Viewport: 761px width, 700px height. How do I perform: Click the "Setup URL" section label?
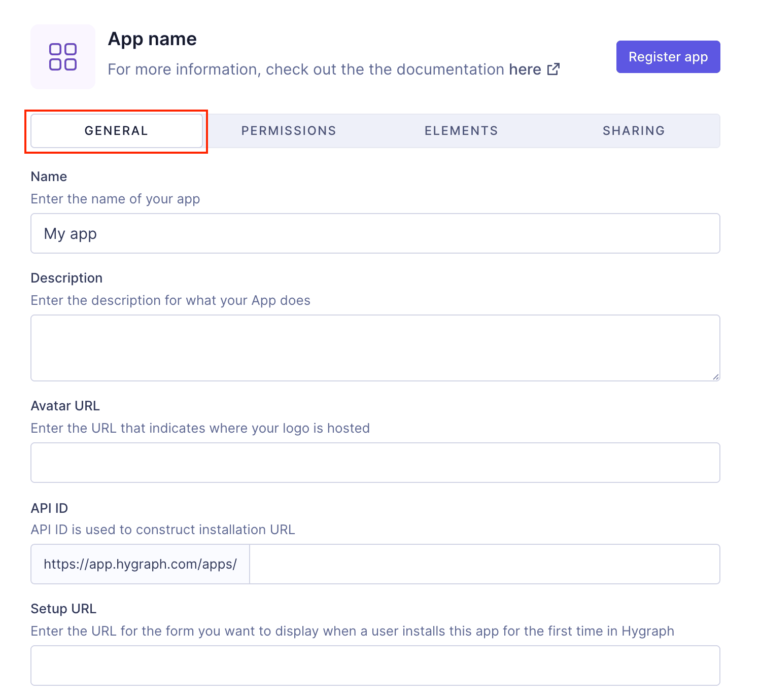[63, 608]
